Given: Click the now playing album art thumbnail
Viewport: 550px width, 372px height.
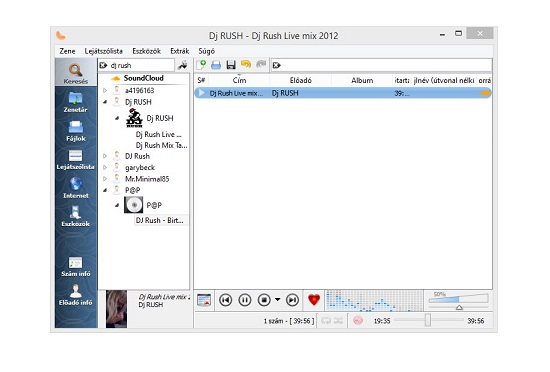Looking at the screenshot, I should point(116,309).
